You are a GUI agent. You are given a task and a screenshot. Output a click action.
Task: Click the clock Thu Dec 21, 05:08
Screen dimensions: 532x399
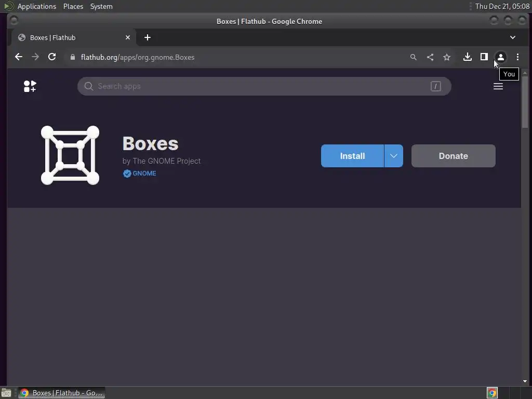(502, 6)
